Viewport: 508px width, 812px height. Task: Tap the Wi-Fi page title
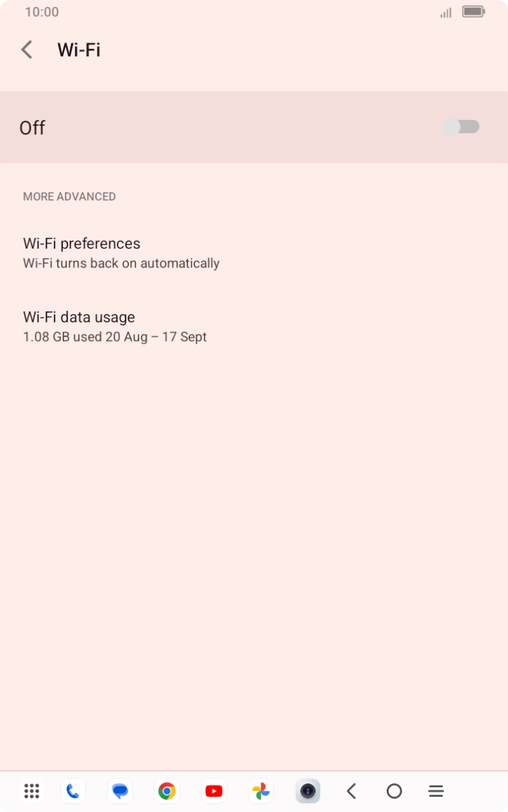click(79, 50)
